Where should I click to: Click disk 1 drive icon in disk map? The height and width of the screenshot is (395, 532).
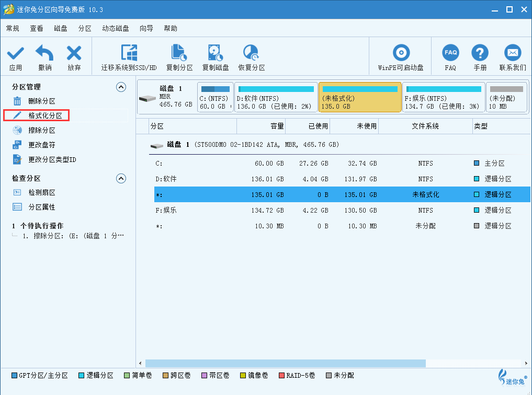coord(147,99)
